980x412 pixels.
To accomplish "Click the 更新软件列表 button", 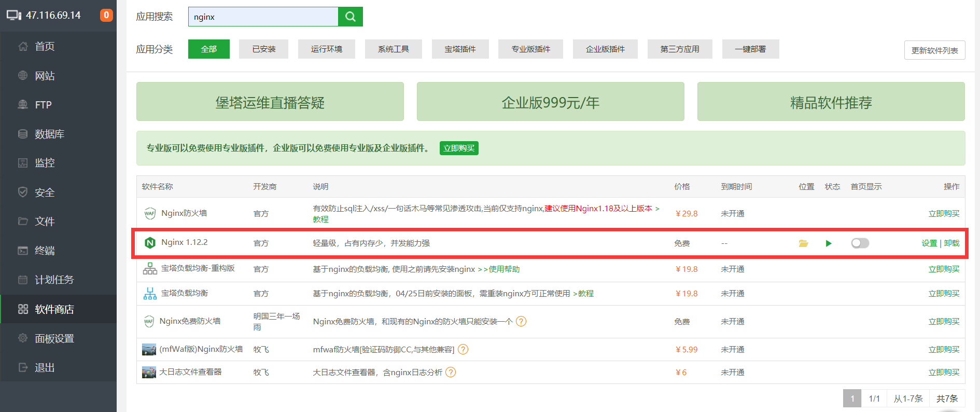I will (x=935, y=50).
